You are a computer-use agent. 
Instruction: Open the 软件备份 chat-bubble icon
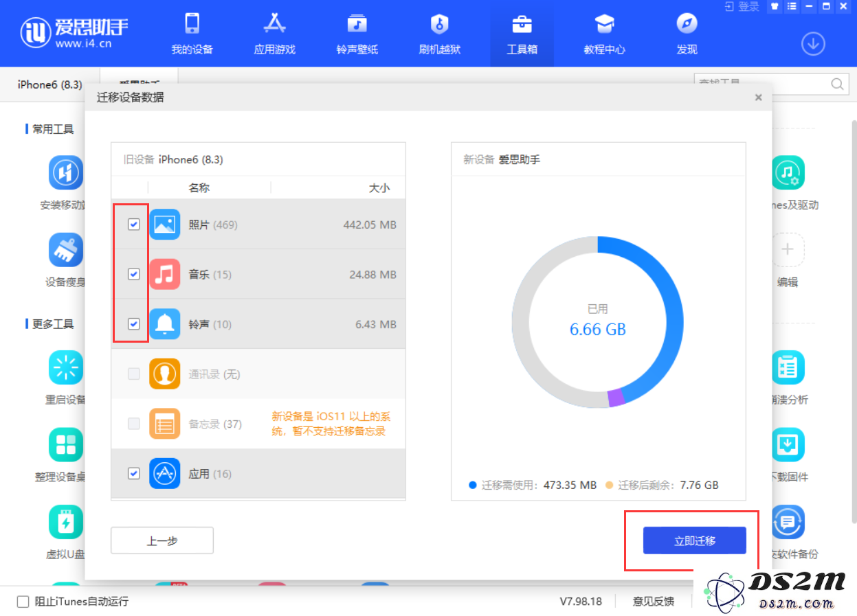(x=788, y=522)
